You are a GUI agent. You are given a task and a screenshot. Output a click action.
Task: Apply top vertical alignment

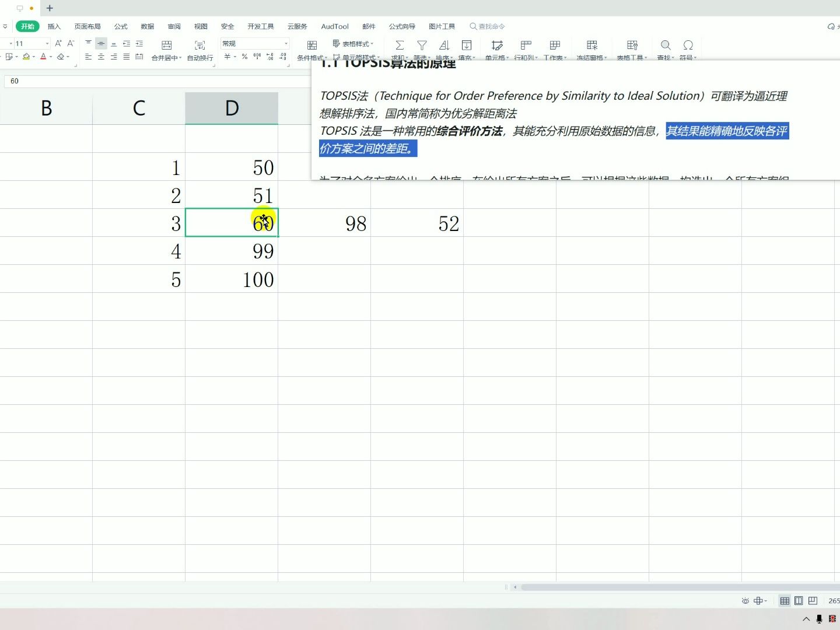pyautogui.click(x=88, y=43)
